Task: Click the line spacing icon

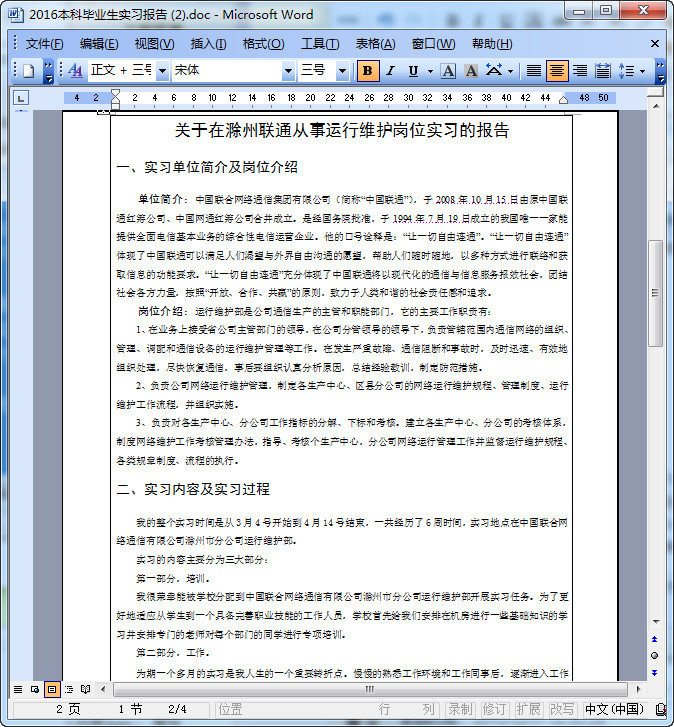Action: (x=626, y=71)
